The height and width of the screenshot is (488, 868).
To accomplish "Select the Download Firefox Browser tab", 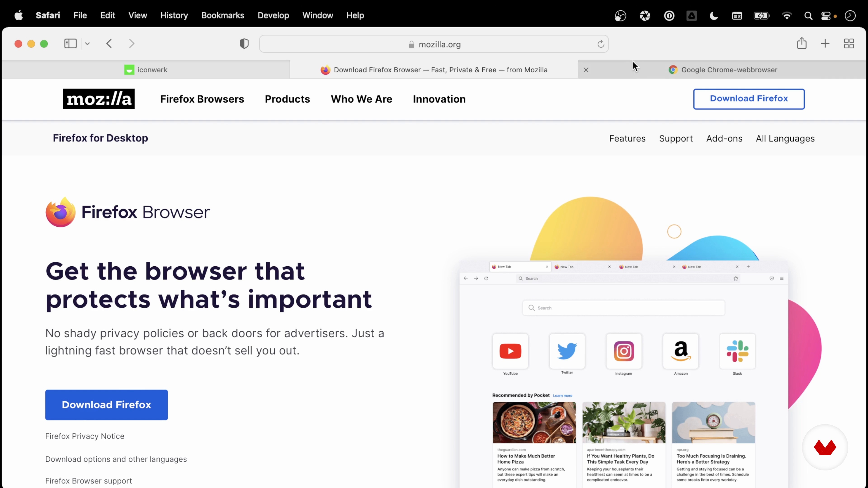I will (434, 70).
